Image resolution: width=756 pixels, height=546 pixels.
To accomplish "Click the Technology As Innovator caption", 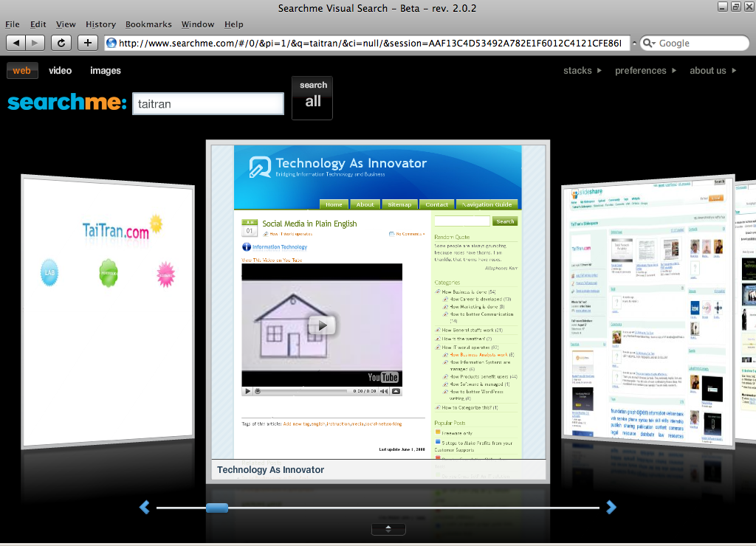I will coord(270,469).
